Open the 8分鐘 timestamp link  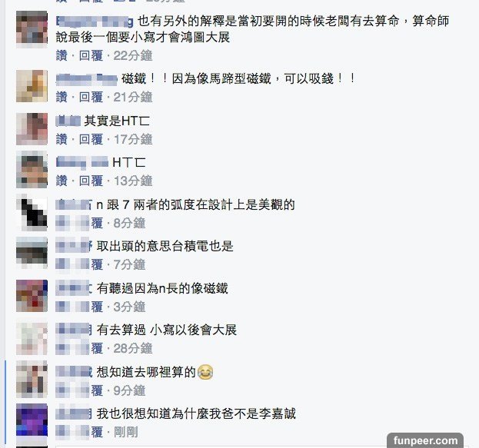click(x=129, y=223)
